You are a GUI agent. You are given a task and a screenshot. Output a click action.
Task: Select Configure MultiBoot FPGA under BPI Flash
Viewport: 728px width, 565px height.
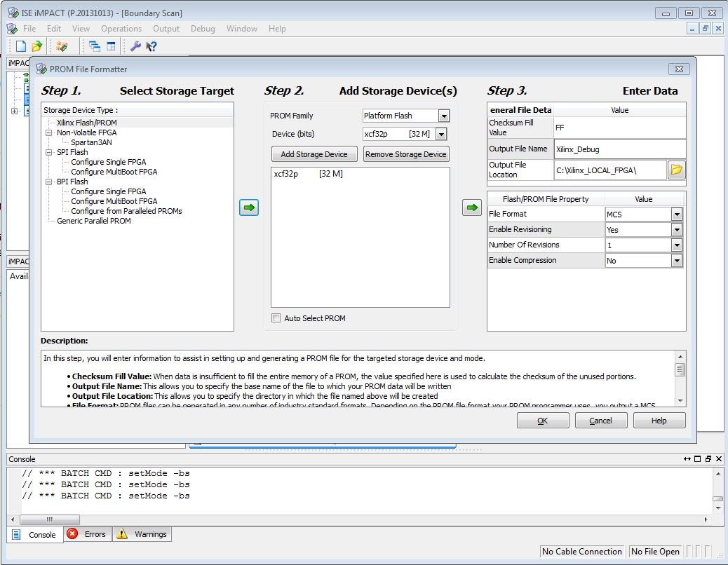[x=114, y=201]
